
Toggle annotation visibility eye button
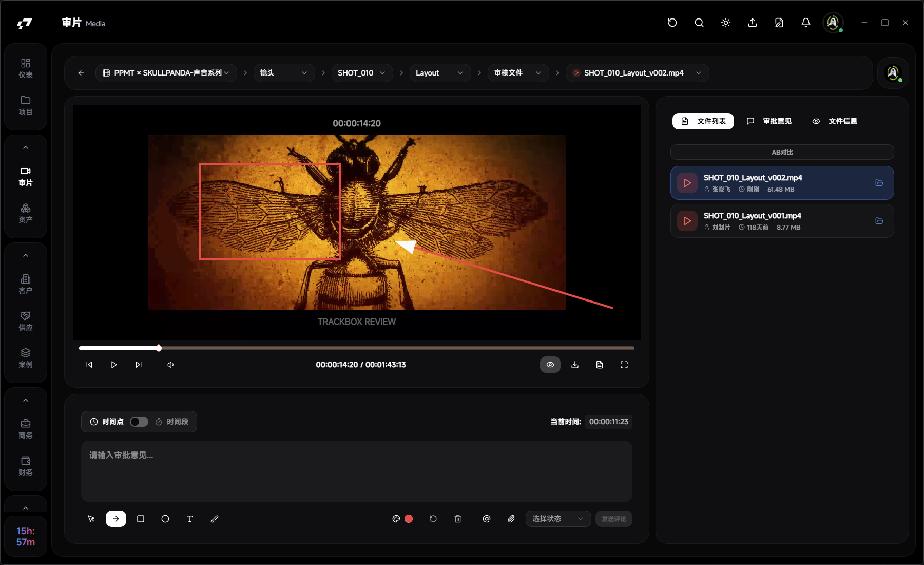tap(550, 365)
